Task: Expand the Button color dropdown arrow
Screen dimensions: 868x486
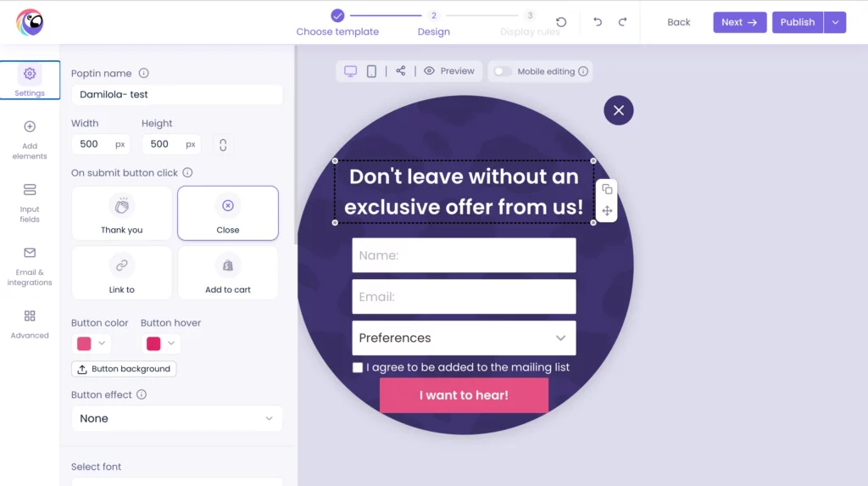Action: 102,343
